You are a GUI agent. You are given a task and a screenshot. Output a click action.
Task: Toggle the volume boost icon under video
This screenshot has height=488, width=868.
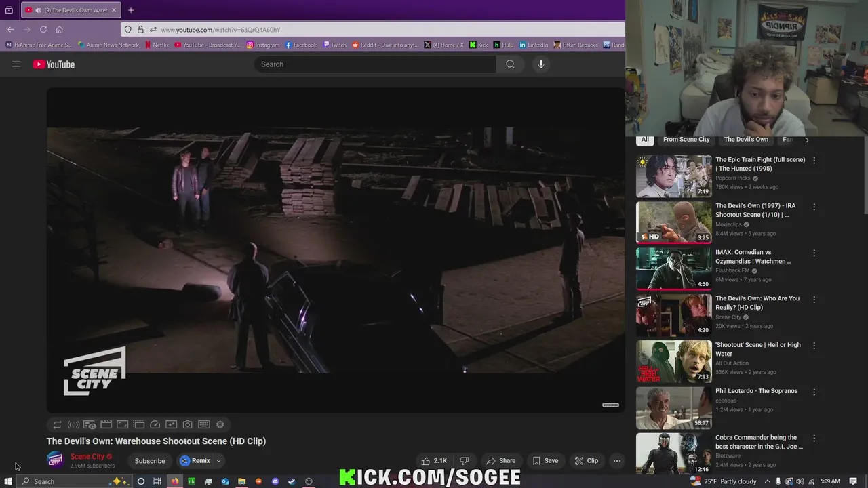pos(73,424)
